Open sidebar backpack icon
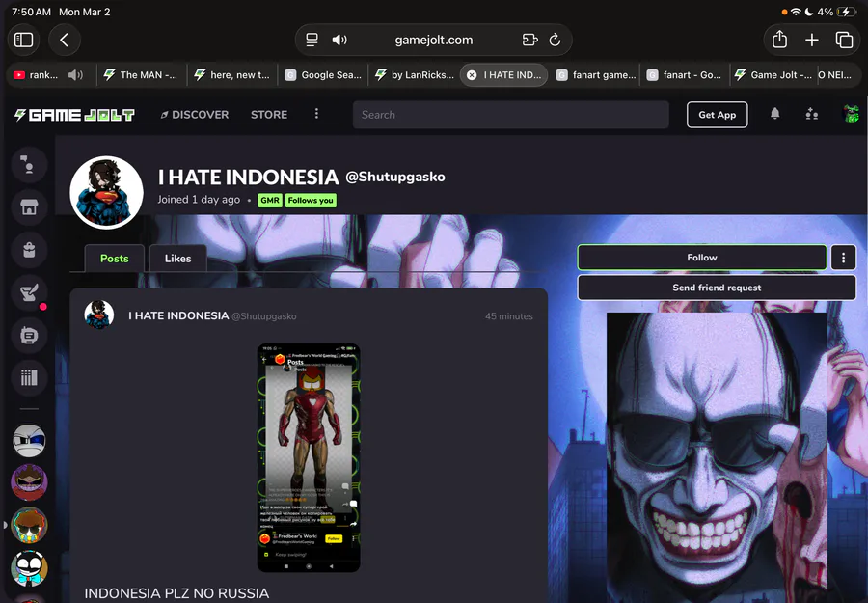Viewport: 868px width, 603px height. click(x=29, y=250)
